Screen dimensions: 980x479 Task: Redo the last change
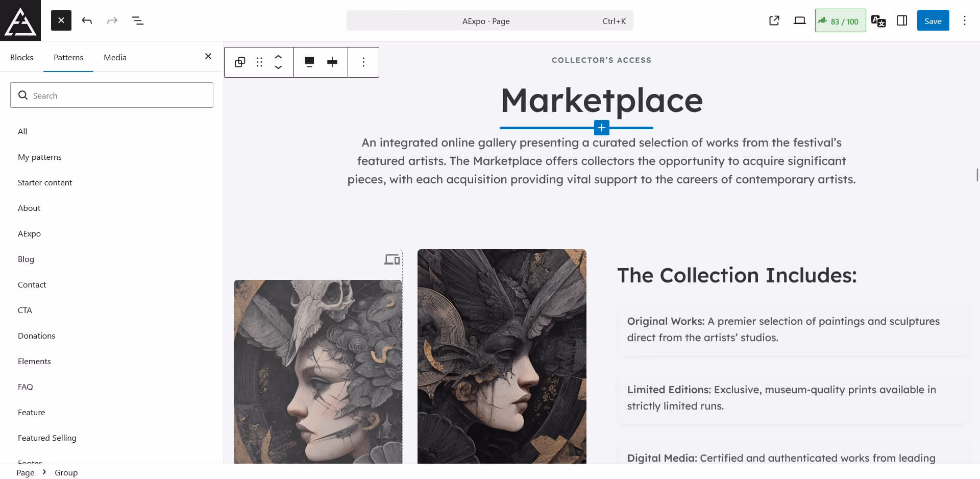pos(112,20)
